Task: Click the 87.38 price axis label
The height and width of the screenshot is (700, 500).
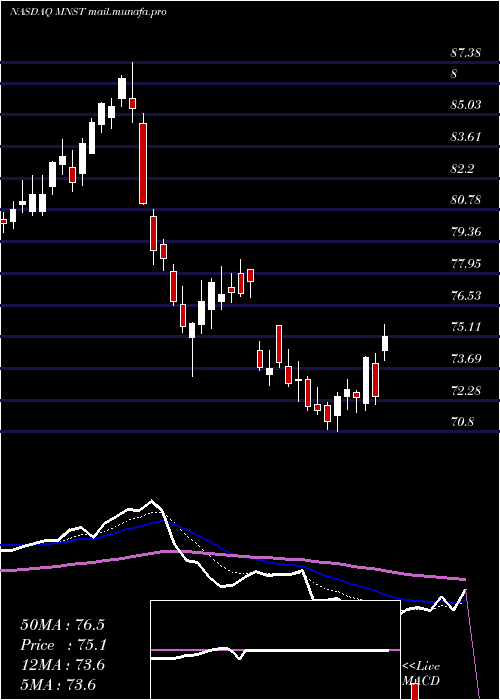Action: coord(466,53)
